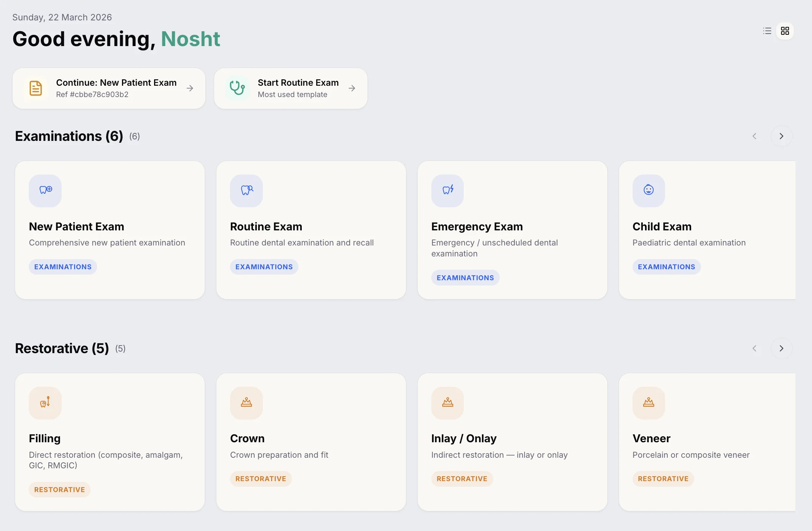Go back in Restorative carousel with left chevron
The image size is (812, 531).
pyautogui.click(x=754, y=348)
